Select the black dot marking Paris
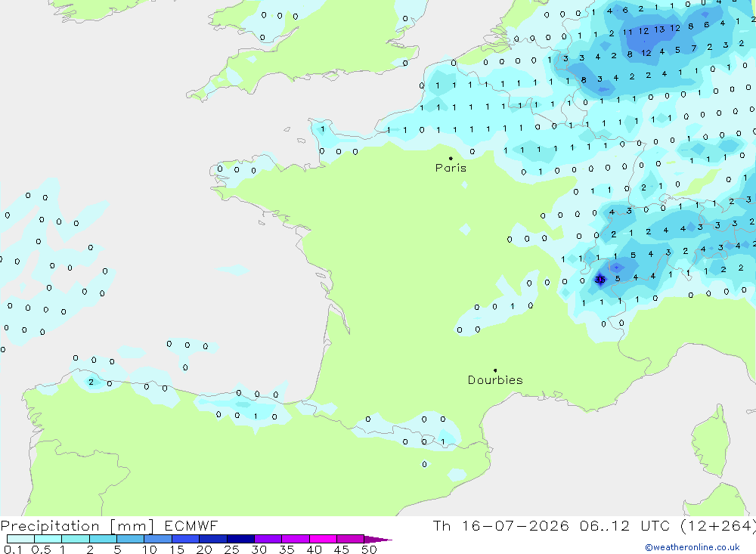This screenshot has width=756, height=554. [451, 158]
